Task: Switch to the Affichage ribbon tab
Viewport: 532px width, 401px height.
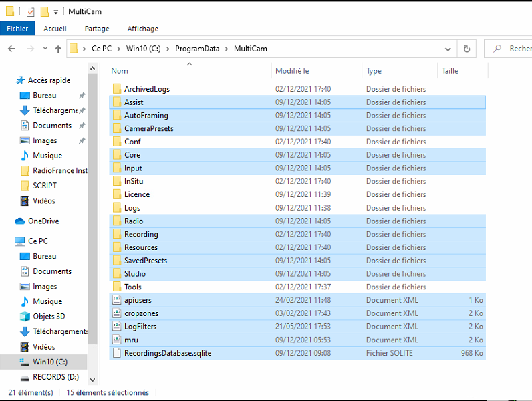Action: point(143,29)
